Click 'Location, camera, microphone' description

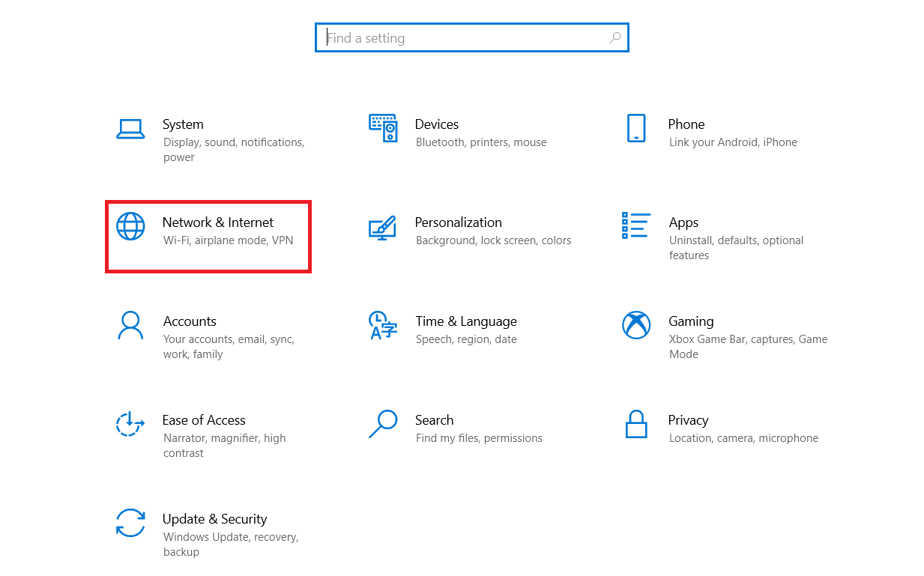tap(743, 438)
